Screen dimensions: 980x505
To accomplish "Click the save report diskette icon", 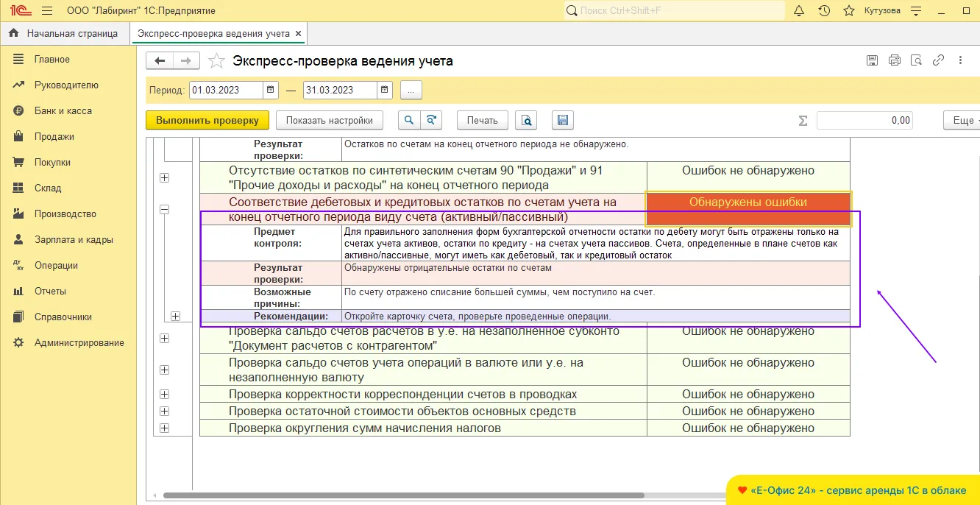I will (562, 121).
